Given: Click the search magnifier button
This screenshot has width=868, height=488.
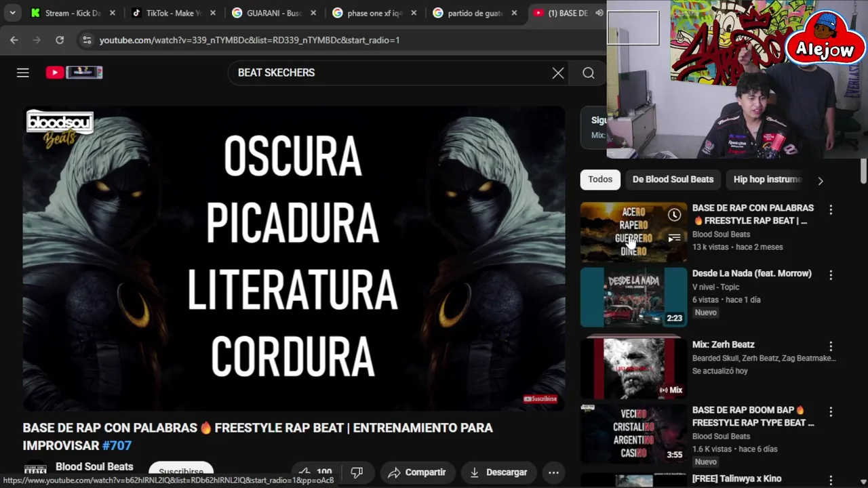Looking at the screenshot, I should coord(589,73).
